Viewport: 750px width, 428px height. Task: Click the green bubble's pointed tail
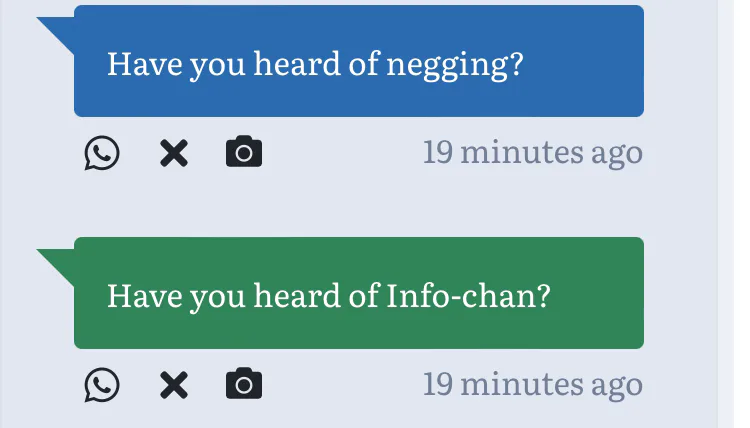tap(58, 262)
